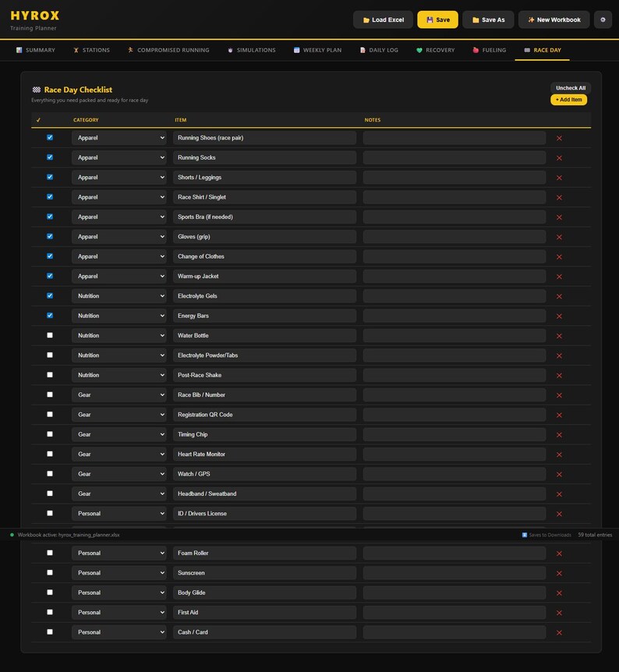Delete the Sports Bra (if needed) row
619x672 pixels.
pyautogui.click(x=559, y=217)
